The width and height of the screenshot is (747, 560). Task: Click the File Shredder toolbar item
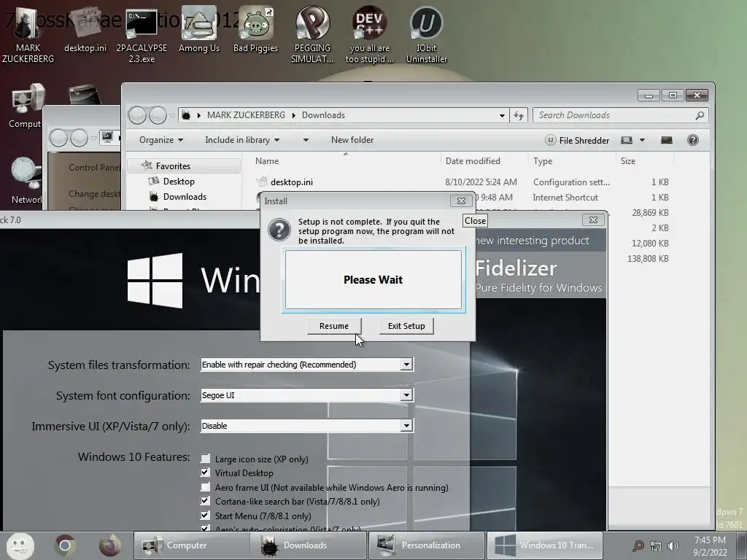tap(578, 140)
